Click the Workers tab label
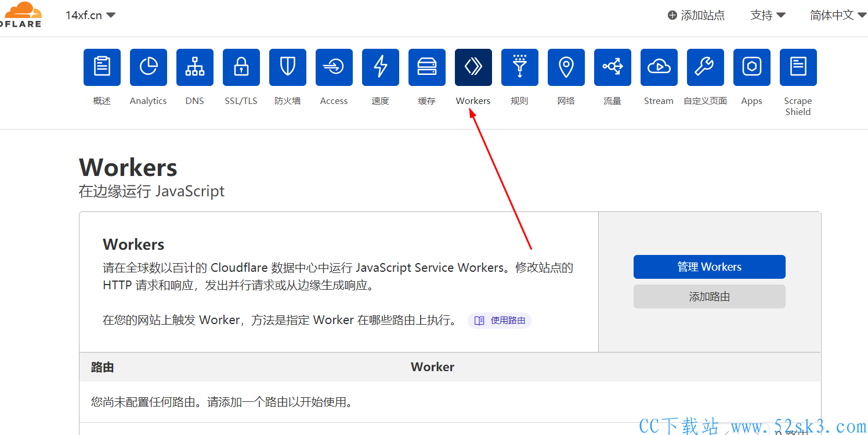868x435 pixels. (473, 101)
